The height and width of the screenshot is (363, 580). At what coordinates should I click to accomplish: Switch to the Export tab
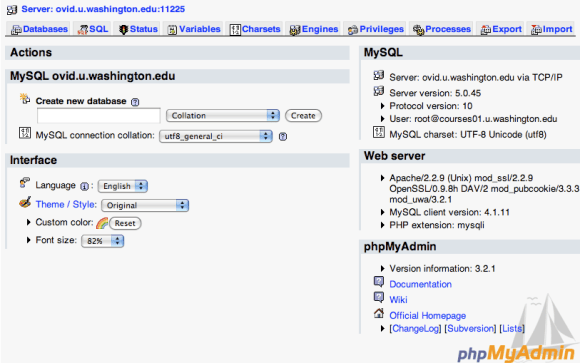pos(501,29)
